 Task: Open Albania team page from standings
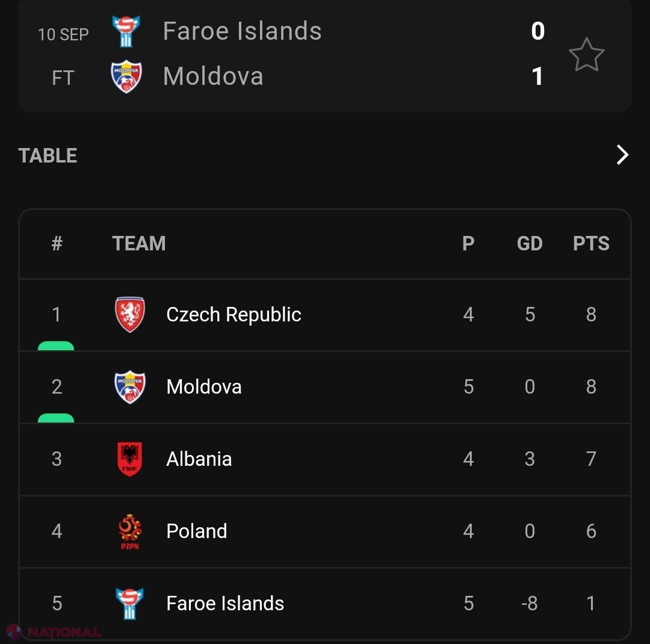pos(199,459)
